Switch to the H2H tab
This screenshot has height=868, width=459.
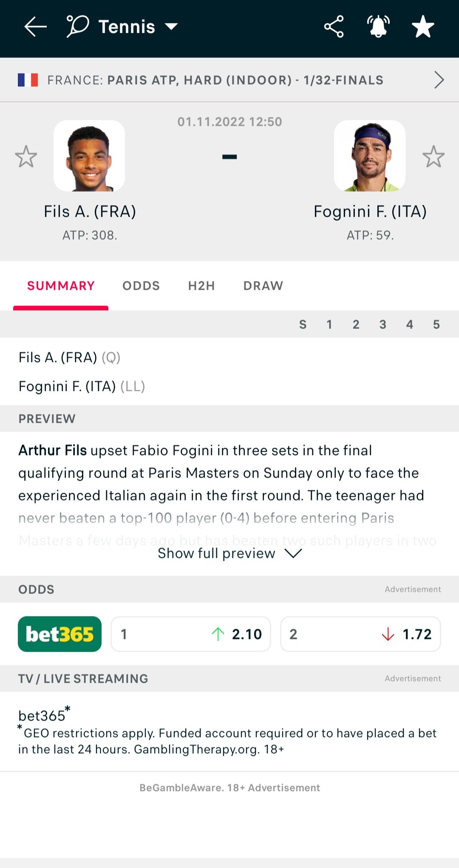(201, 286)
